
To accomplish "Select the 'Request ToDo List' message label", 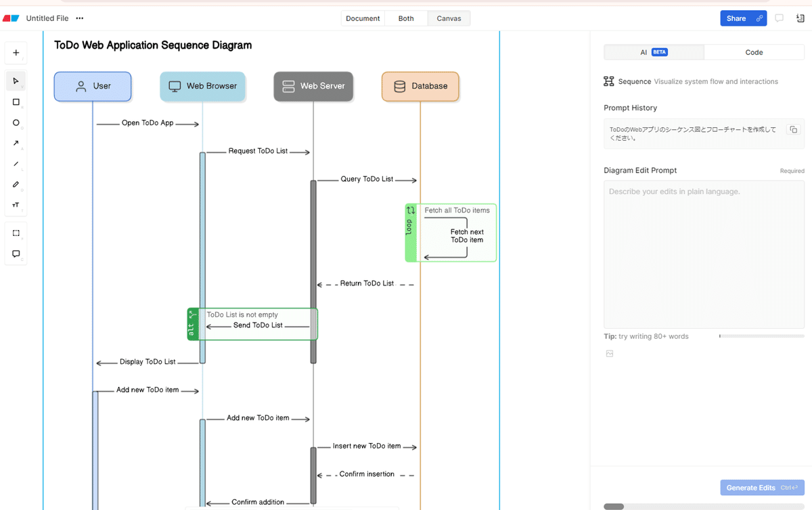I will click(258, 151).
